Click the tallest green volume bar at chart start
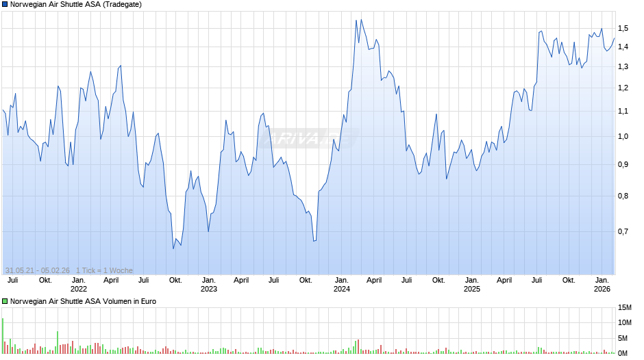The image size is (644, 360). pos(3,336)
